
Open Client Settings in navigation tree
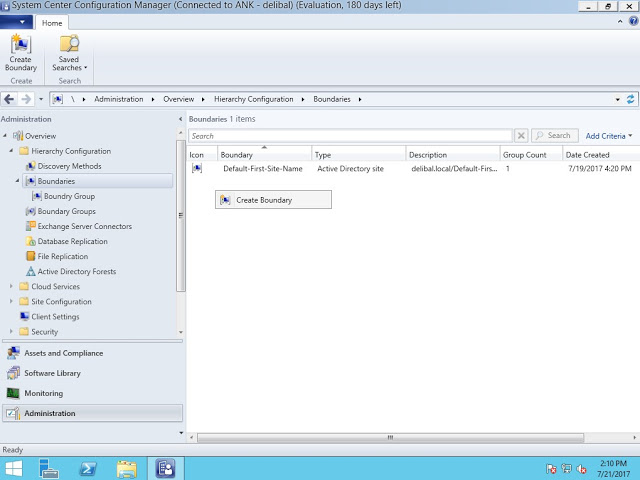tap(55, 316)
